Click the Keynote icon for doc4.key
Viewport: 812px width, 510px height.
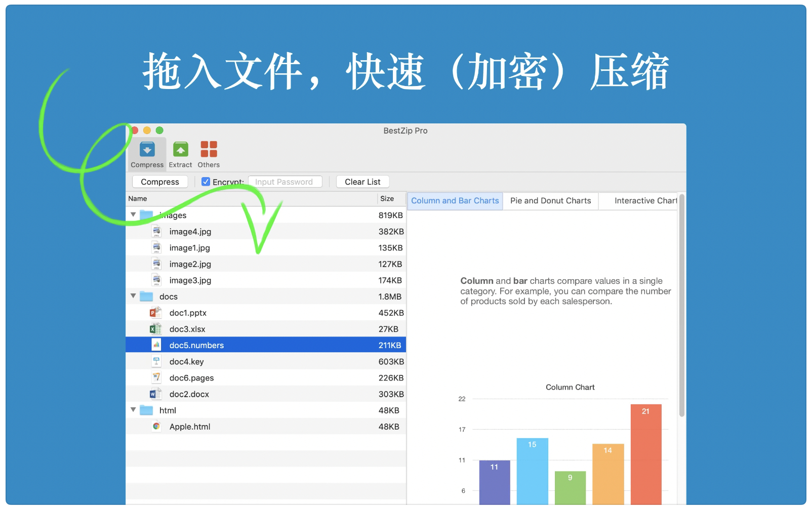pyautogui.click(x=157, y=361)
